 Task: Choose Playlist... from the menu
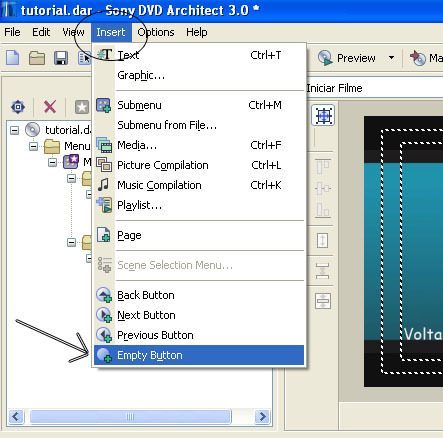pyautogui.click(x=199, y=205)
